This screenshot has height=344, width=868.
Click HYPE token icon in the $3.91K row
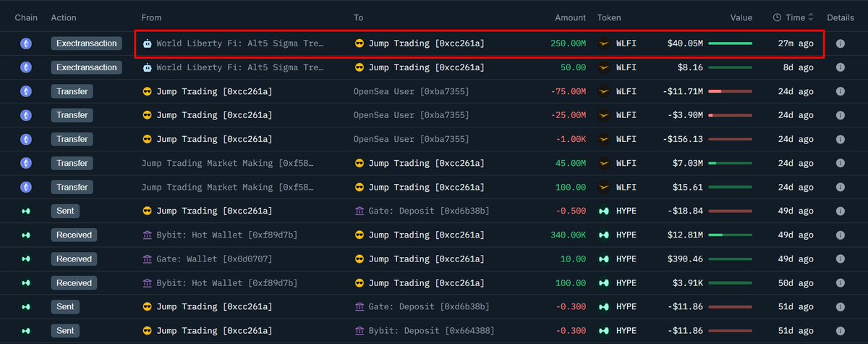point(605,282)
